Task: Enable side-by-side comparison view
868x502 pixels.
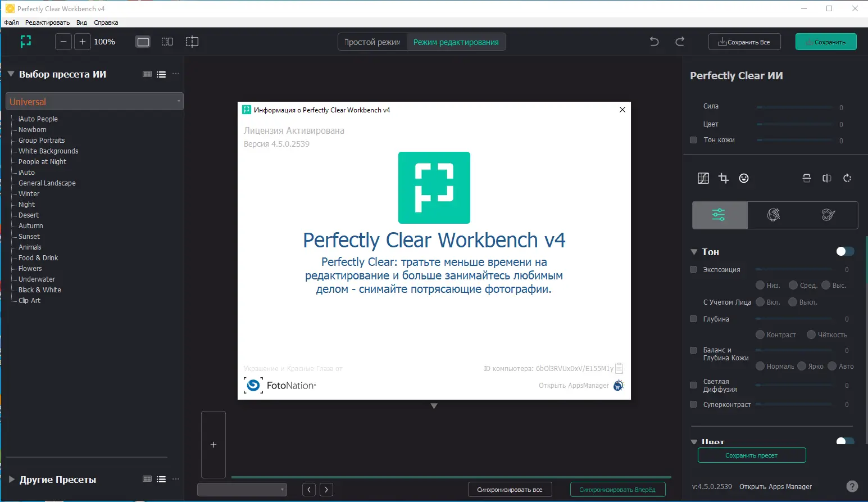Action: pos(167,42)
